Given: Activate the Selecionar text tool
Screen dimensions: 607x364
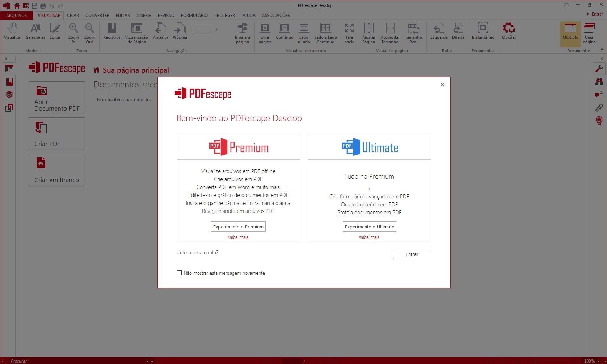Looking at the screenshot, I should tap(35, 32).
